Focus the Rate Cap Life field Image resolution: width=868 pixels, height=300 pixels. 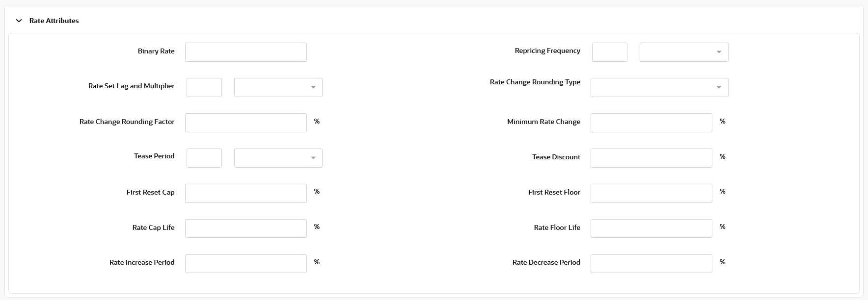click(245, 229)
